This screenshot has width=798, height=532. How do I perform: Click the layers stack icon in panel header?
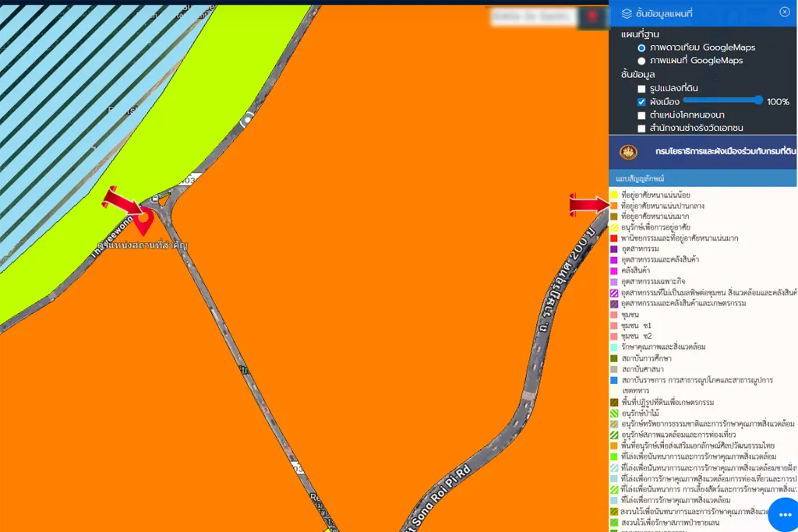tap(627, 14)
